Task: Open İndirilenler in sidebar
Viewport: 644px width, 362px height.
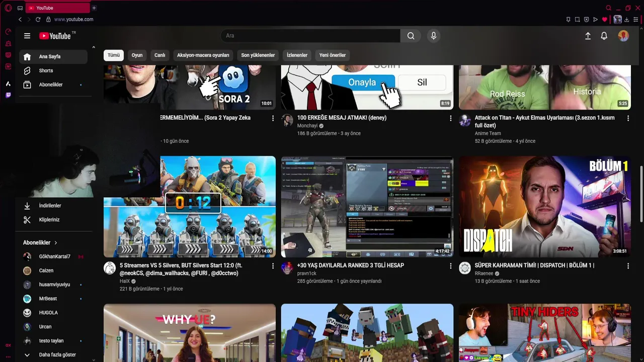Action: point(53,206)
